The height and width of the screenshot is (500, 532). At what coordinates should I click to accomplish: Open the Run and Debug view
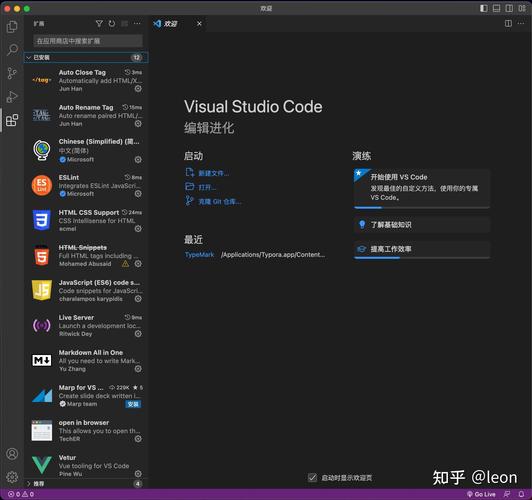(12, 97)
